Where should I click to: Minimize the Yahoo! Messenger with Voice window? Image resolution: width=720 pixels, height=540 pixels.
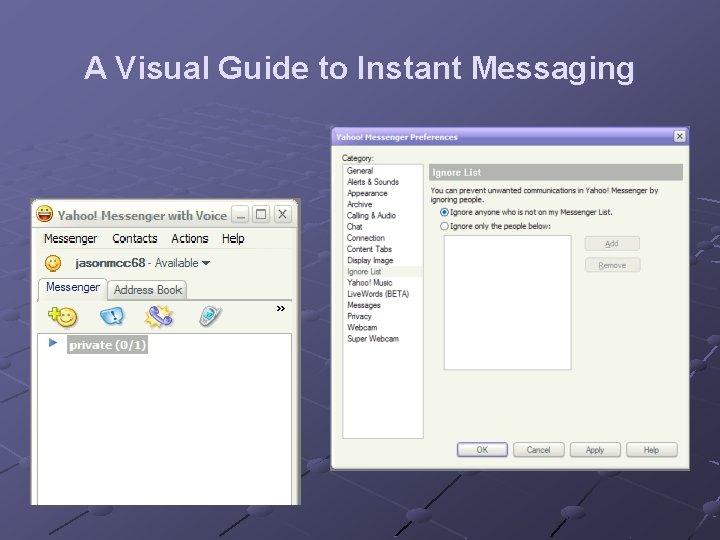(x=240, y=214)
